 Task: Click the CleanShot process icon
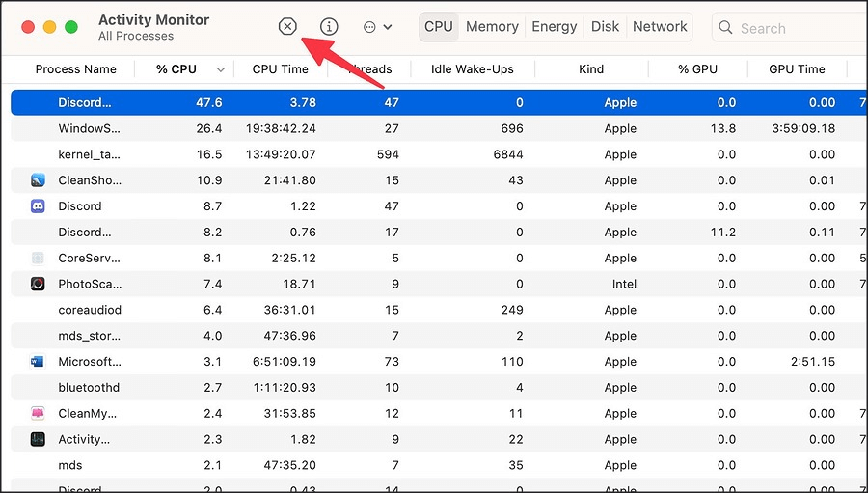[x=39, y=180]
